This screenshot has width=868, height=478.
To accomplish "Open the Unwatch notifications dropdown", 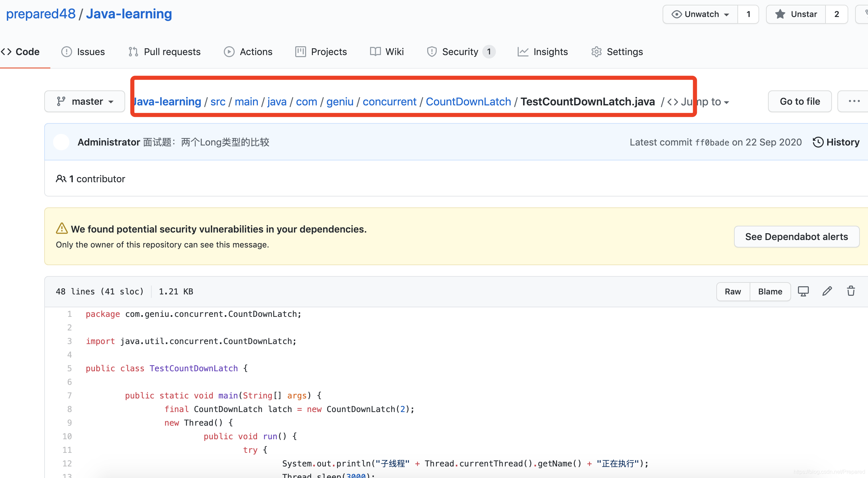I will click(x=700, y=14).
